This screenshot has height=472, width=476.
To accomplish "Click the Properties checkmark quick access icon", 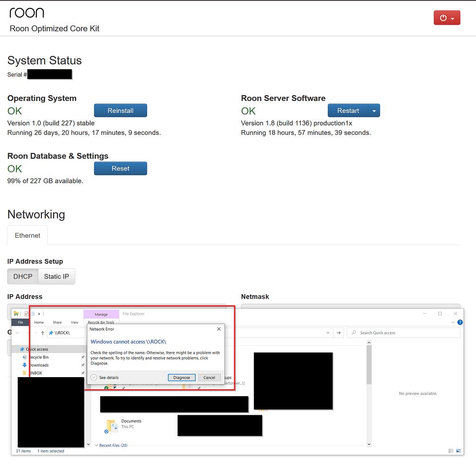I will pyautogui.click(x=26, y=313).
